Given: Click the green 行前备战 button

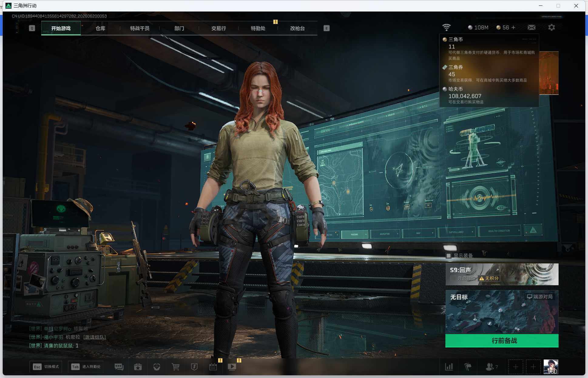Looking at the screenshot, I should coord(502,341).
